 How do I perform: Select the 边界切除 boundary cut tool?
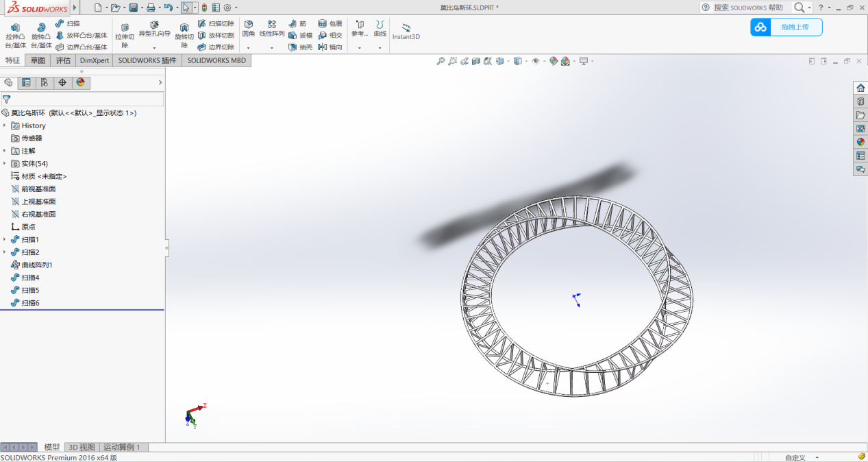pyautogui.click(x=216, y=47)
